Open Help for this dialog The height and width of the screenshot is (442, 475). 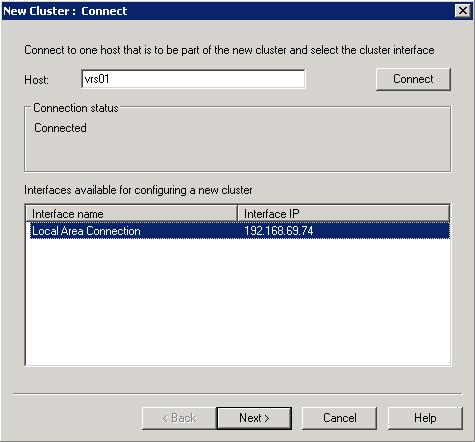(425, 418)
